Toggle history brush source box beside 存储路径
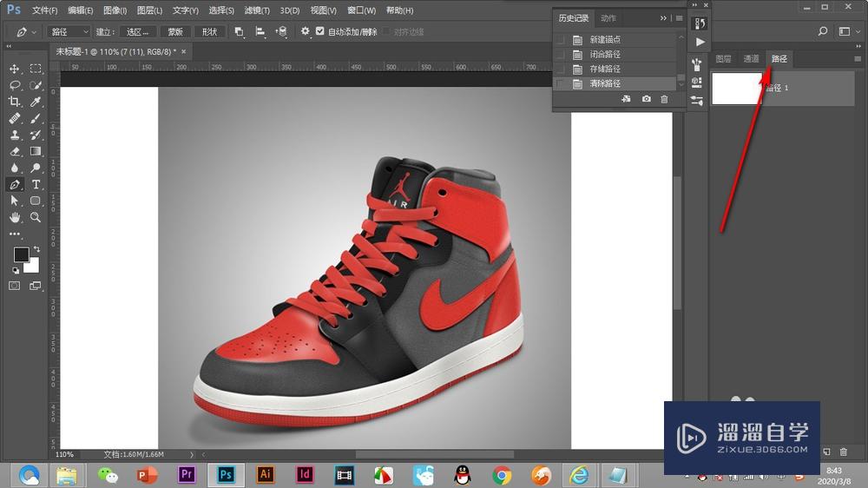 [560, 69]
